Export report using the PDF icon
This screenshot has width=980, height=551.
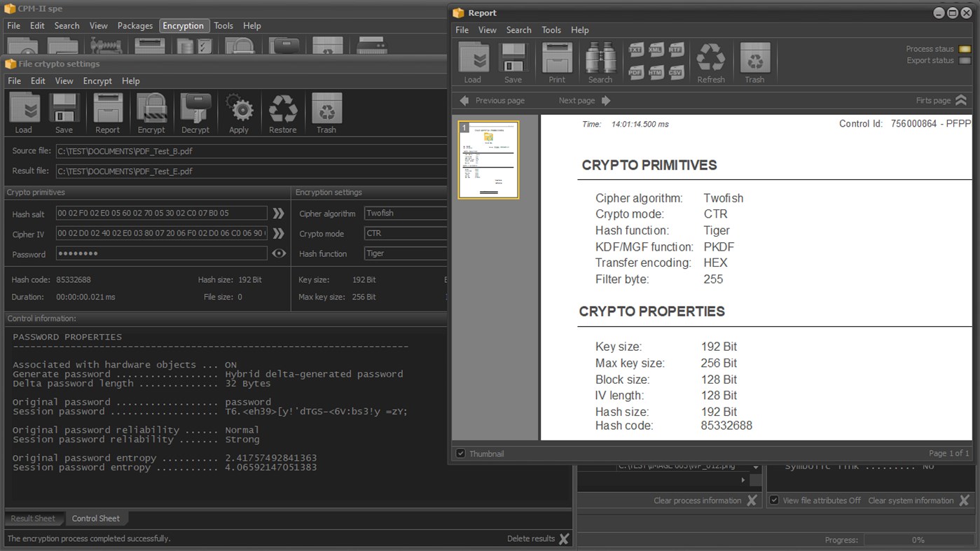[x=635, y=72]
